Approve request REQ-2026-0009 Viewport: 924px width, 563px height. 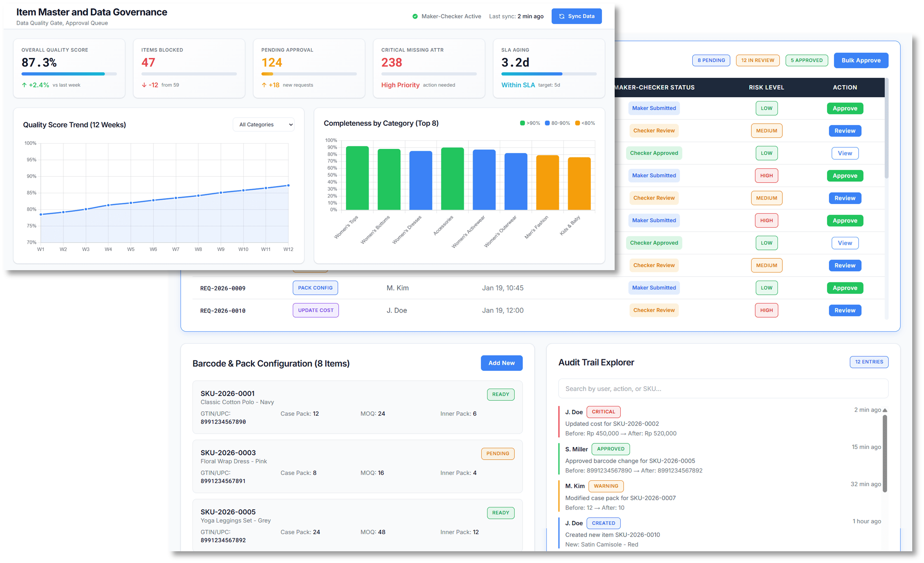[x=845, y=288]
